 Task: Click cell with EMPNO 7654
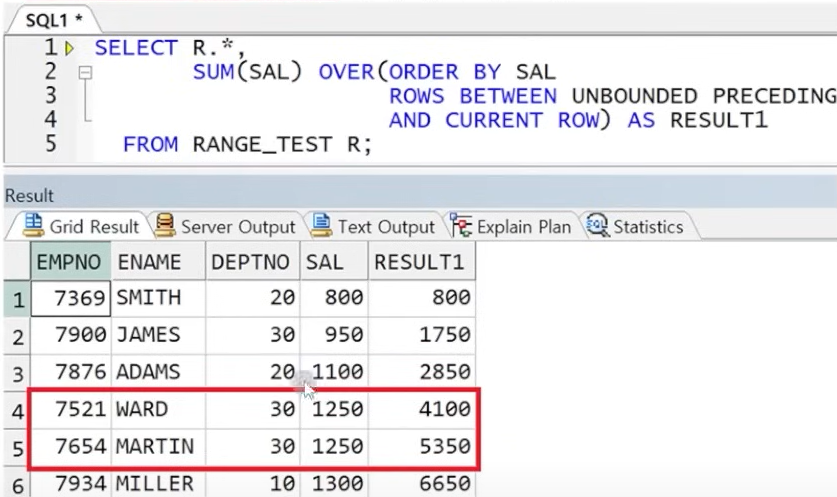click(71, 447)
